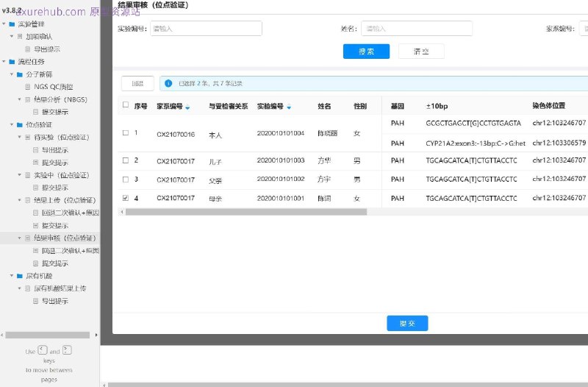Focus the 姓名 input field
This screenshot has height=387, width=588.
417,29
